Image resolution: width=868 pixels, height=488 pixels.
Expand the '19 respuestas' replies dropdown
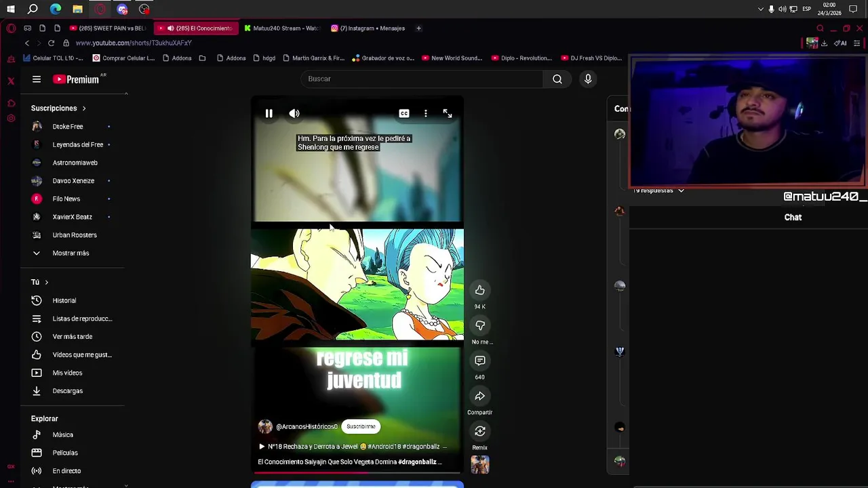(x=659, y=190)
